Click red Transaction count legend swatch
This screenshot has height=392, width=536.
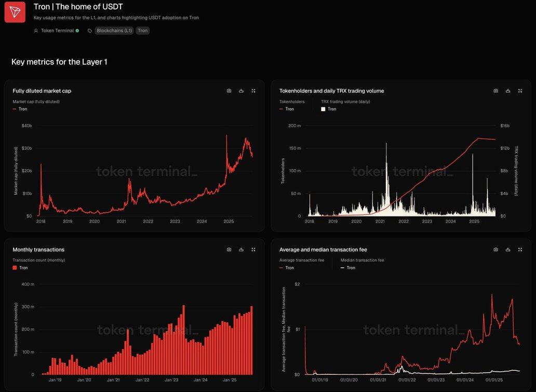click(15, 268)
